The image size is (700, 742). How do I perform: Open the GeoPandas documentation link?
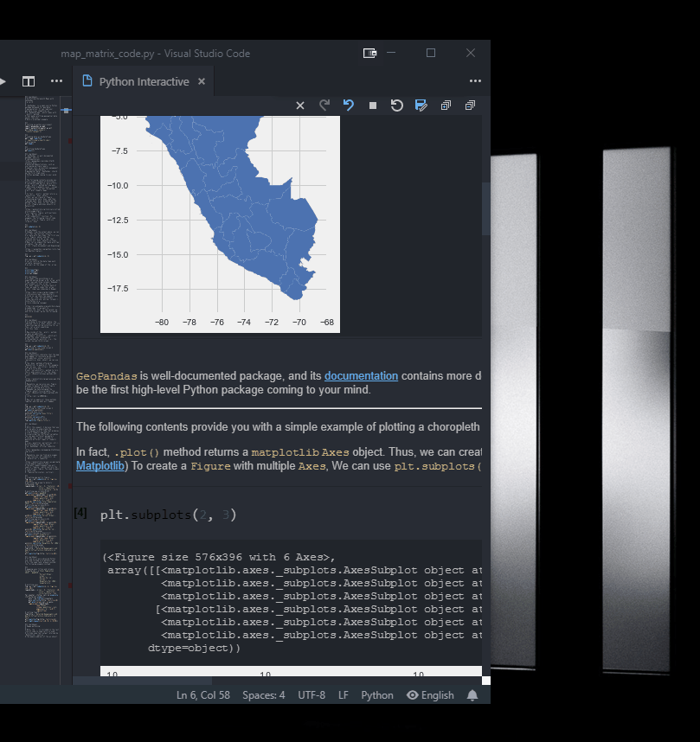click(361, 375)
